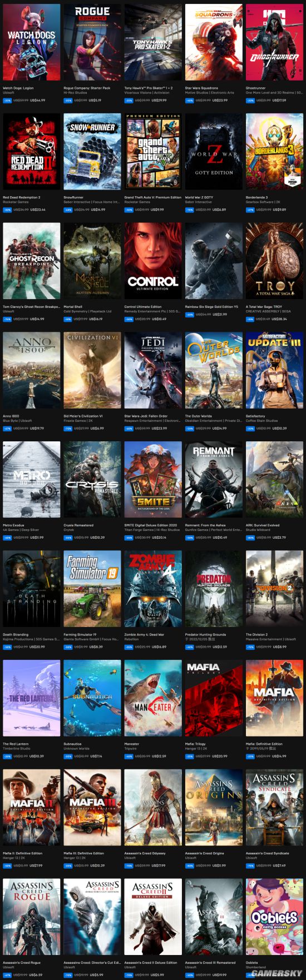This screenshot has width=306, height=980.
Task: Open the Maneater shark cover
Action: [x=153, y=698]
